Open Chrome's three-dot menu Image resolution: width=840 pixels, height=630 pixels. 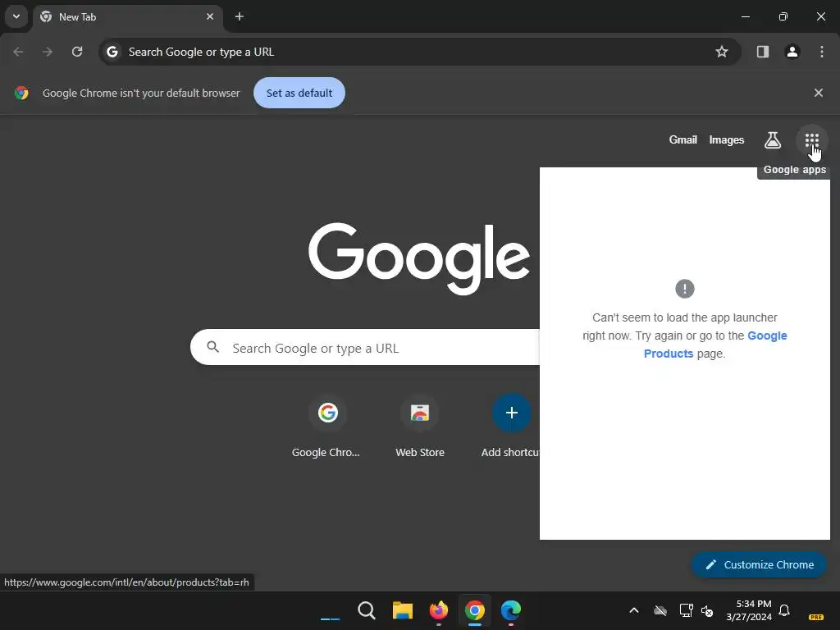(x=822, y=52)
